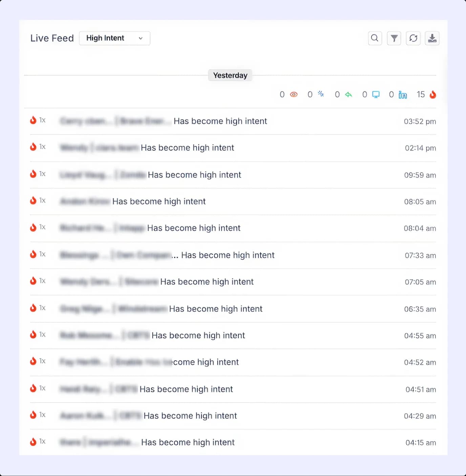
Task: Refresh the live feed
Action: coord(413,38)
